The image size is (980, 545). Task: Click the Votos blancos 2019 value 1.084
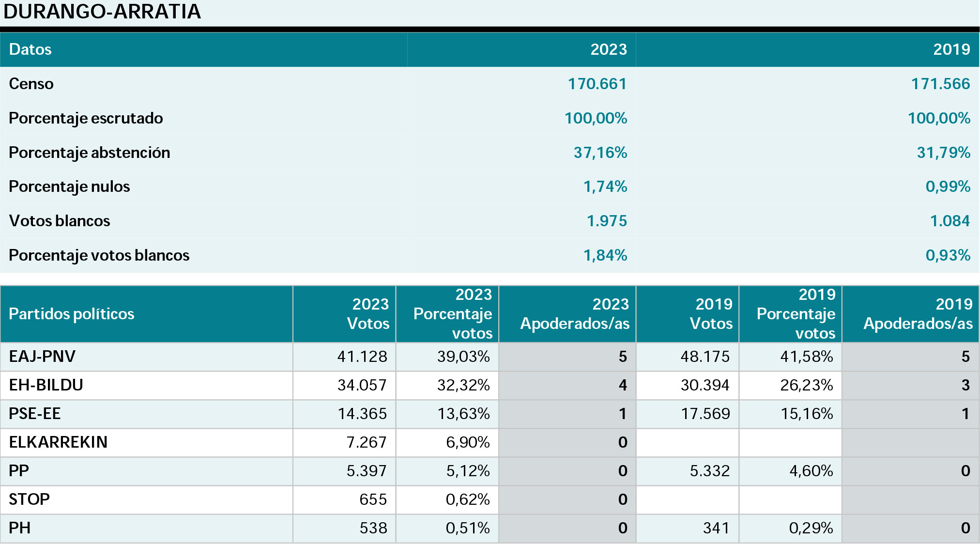(x=949, y=221)
